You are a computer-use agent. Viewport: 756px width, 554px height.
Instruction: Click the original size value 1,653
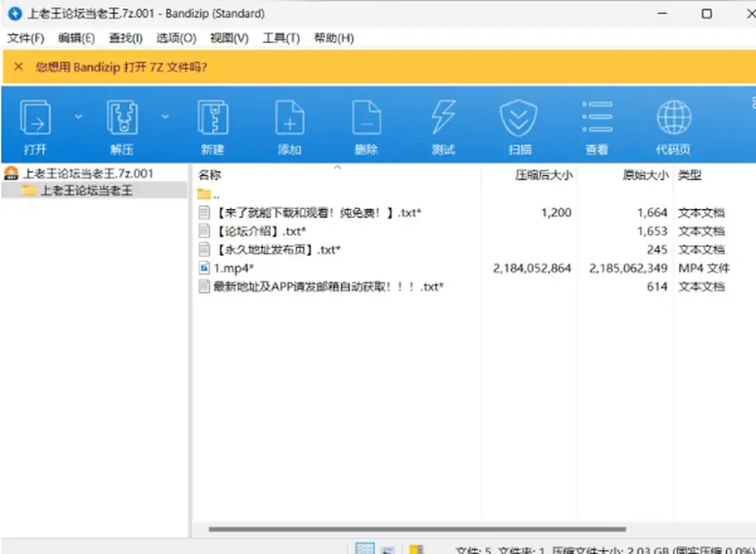point(652,231)
